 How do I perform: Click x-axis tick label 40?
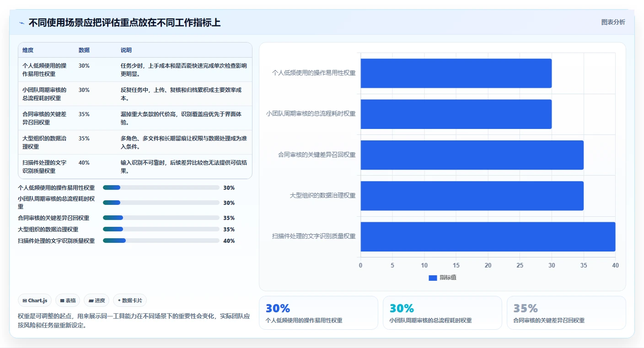coord(615,265)
